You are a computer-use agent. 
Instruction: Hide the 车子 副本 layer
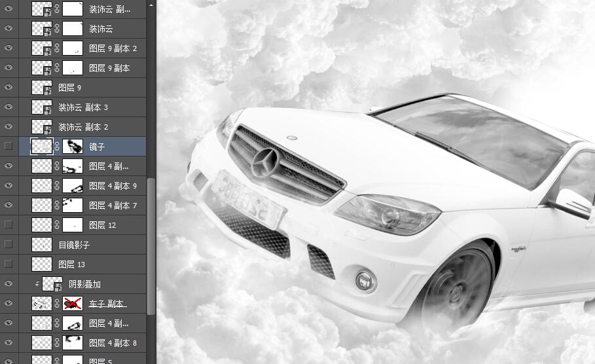tap(9, 303)
